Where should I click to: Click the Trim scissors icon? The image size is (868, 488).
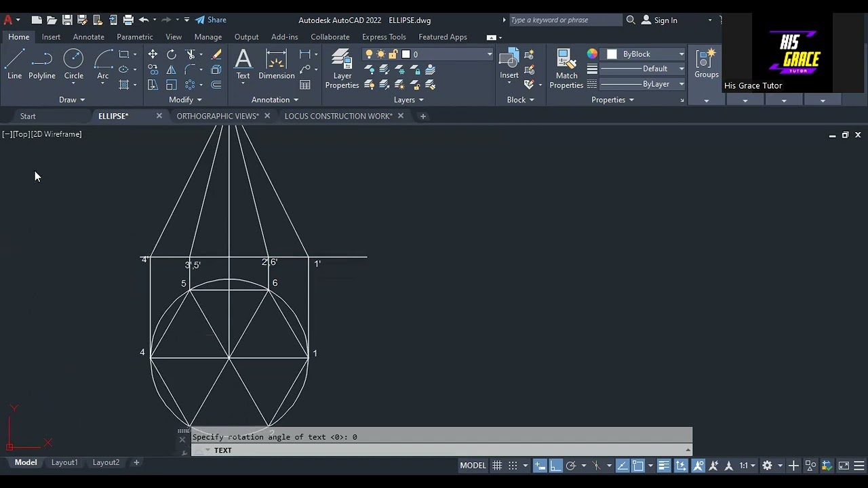click(x=191, y=54)
